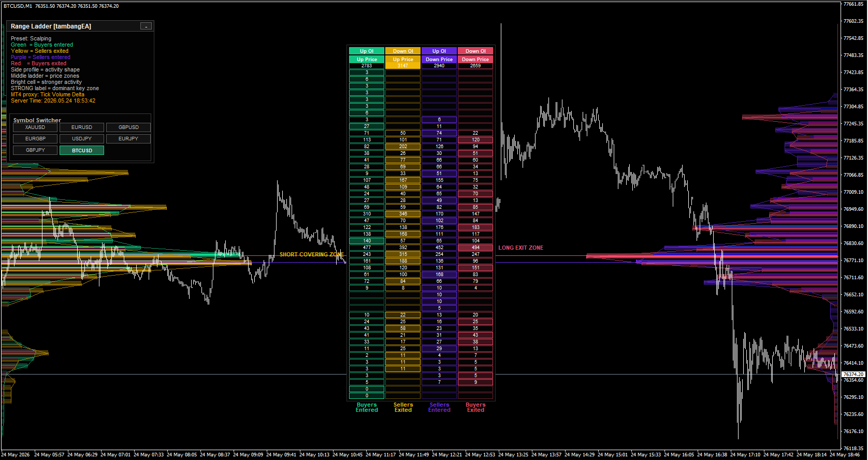Select the GBPUSD symbol button
868x460 pixels.
pos(128,127)
